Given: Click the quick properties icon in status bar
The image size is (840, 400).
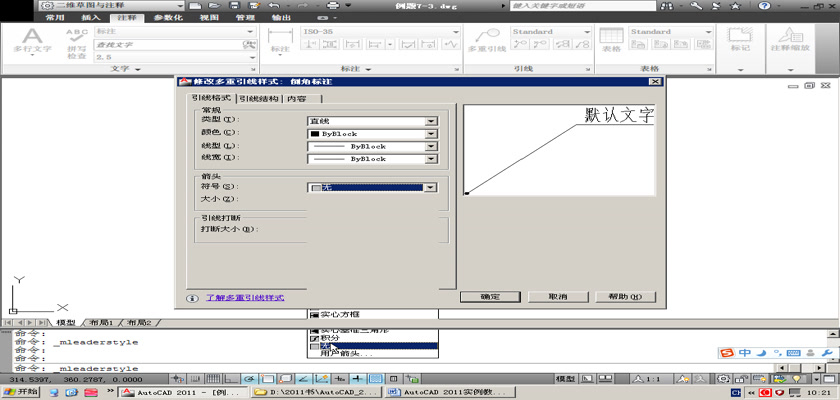Looking at the screenshot, I should [393, 379].
